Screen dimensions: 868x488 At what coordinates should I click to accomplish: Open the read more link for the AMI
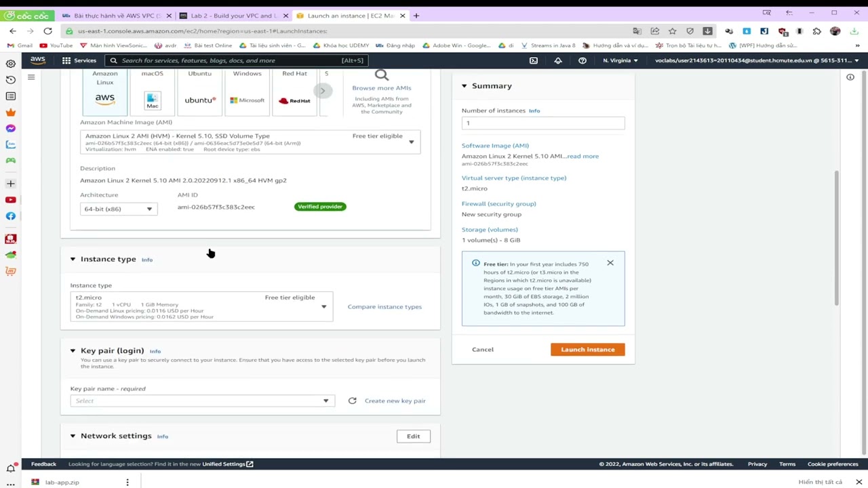(x=583, y=156)
